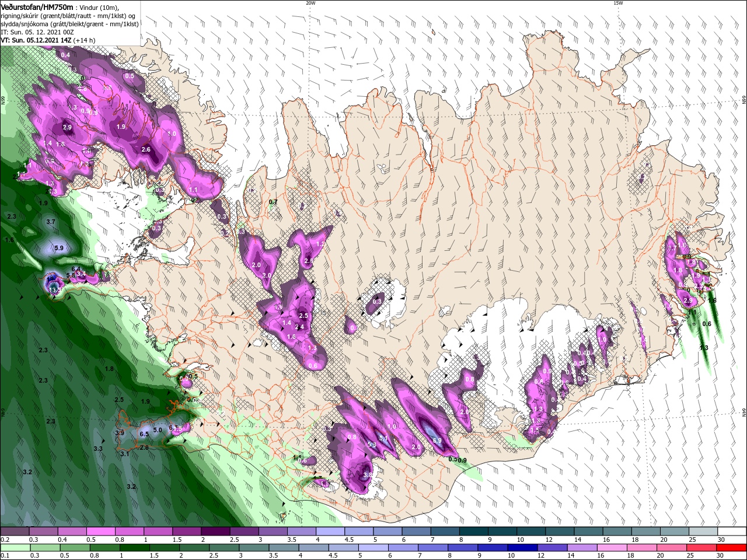This screenshot has width=747, height=560.
Task: Pick the white swatch ending the snow scale
Action: (732, 531)
